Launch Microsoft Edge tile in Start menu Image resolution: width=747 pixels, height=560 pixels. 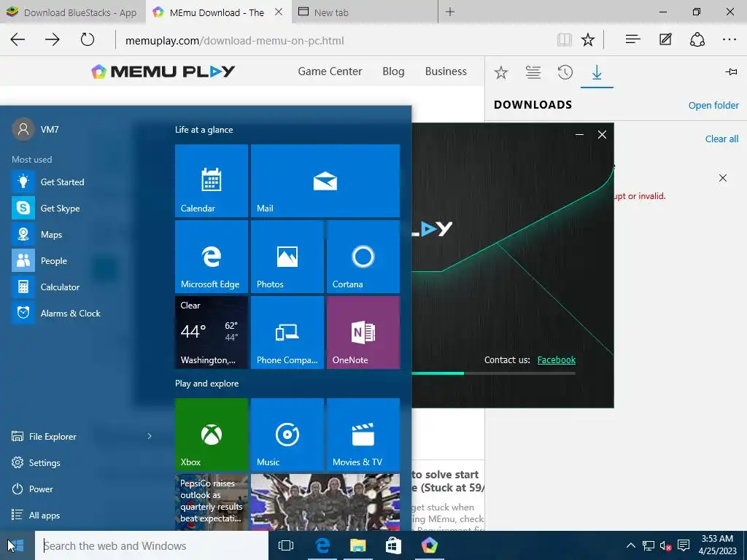(211, 256)
